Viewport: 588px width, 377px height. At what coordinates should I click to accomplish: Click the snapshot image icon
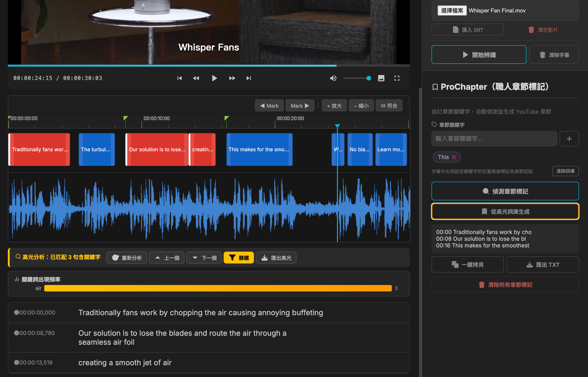(381, 78)
